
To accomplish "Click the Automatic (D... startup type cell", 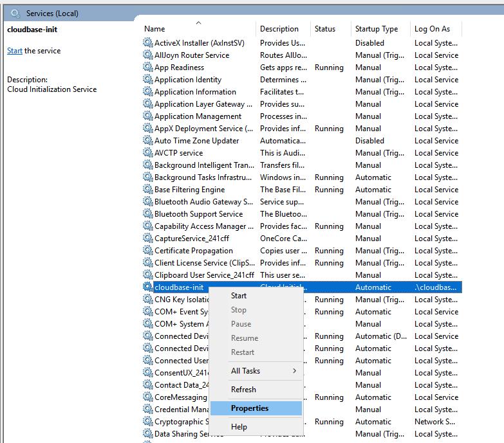I will pyautogui.click(x=381, y=336).
